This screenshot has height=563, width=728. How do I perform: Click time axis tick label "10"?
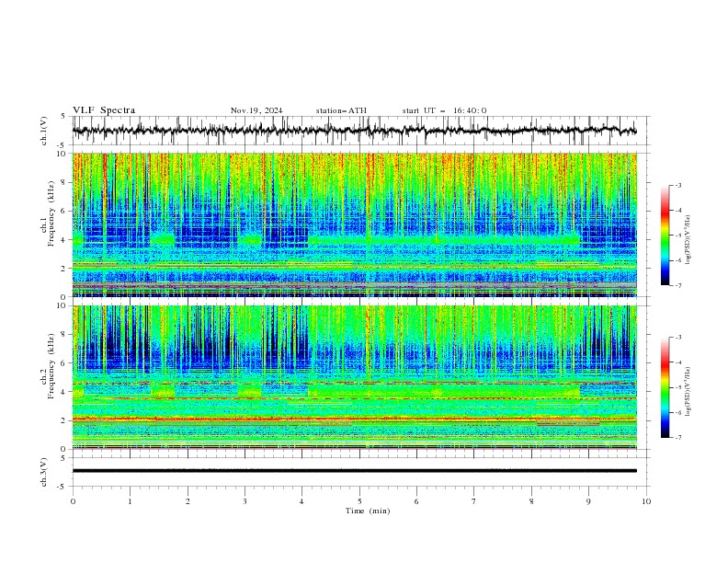(646, 501)
